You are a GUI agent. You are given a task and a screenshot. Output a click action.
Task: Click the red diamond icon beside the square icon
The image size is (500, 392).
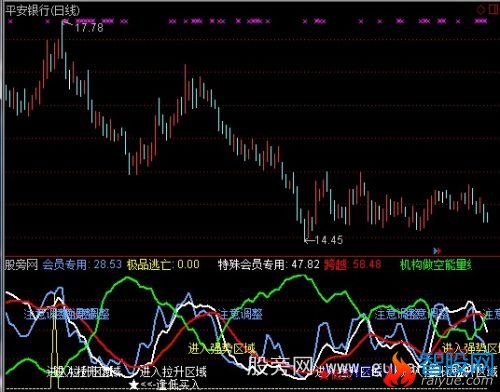tap(481, 9)
